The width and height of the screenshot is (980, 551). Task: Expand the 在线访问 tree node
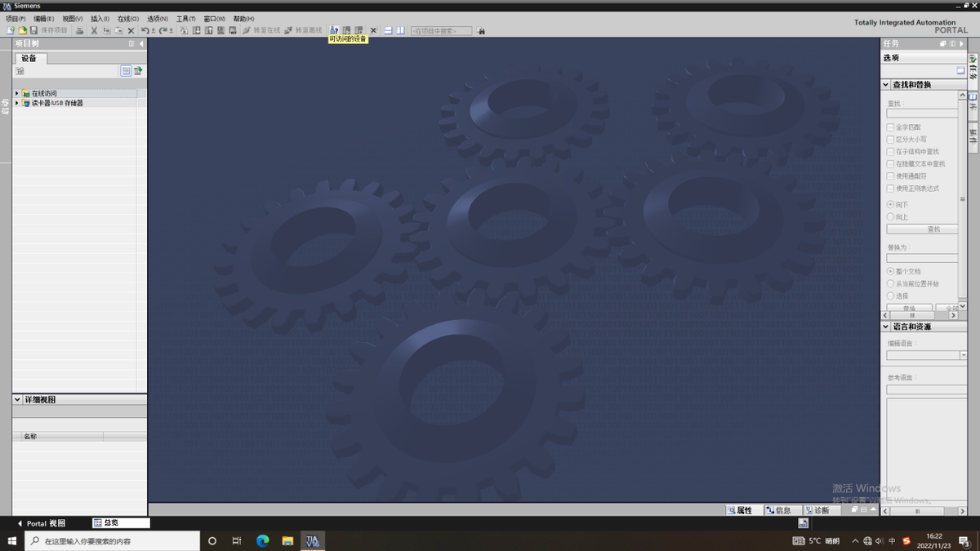click(x=16, y=93)
